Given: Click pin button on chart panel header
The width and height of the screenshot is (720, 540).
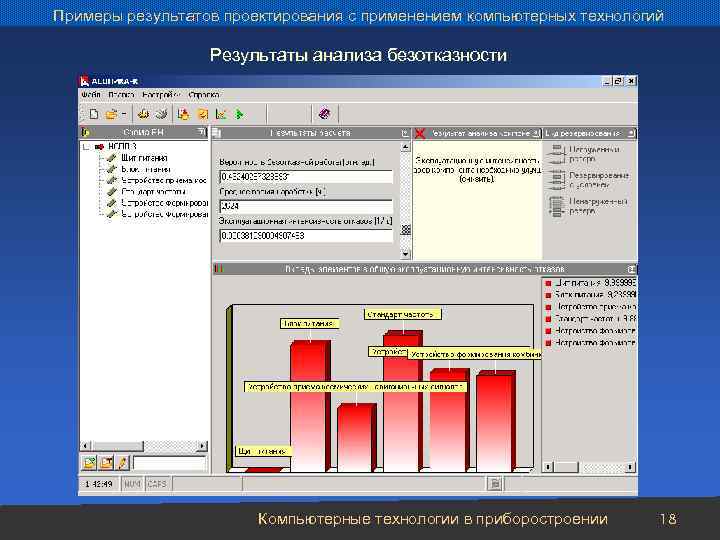Looking at the screenshot, I should tap(631, 269).
